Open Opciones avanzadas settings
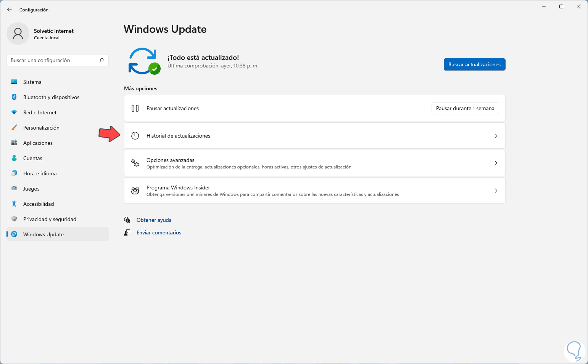The width and height of the screenshot is (588, 364). [x=315, y=163]
